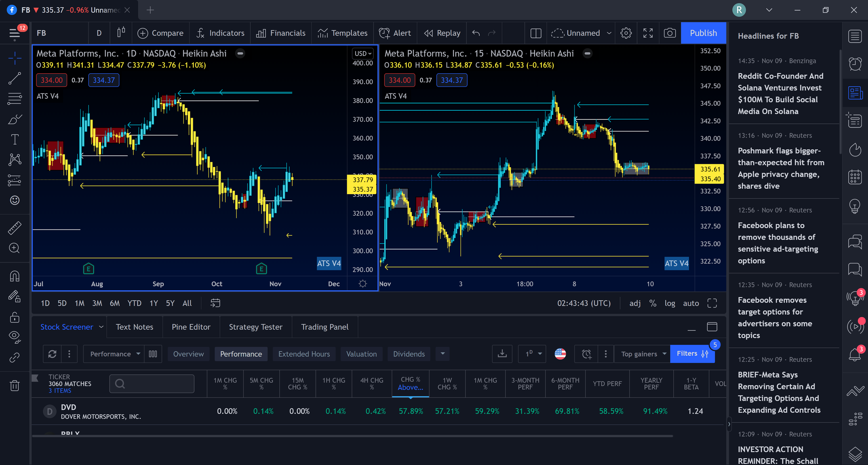Open the Measure ruler tool
868x465 pixels.
[x=15, y=228]
